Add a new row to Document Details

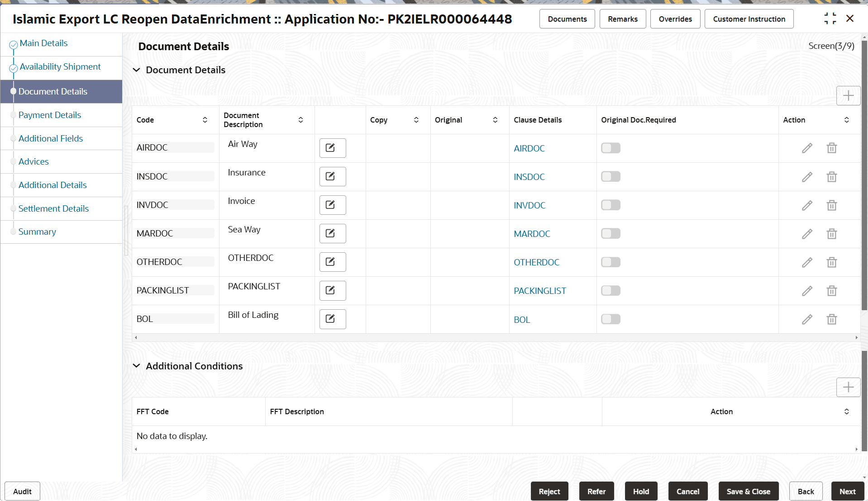[x=848, y=95]
